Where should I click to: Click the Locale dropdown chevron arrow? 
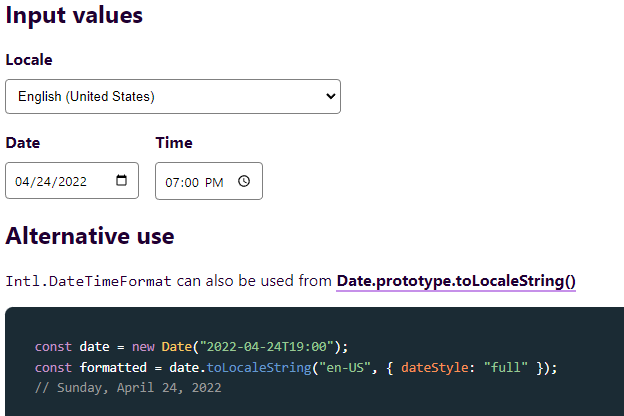[x=330, y=96]
